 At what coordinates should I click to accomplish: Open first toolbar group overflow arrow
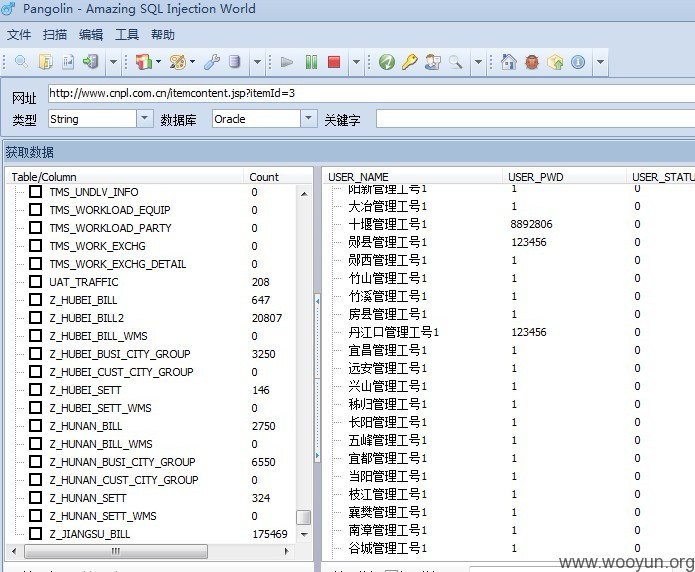pos(113,62)
